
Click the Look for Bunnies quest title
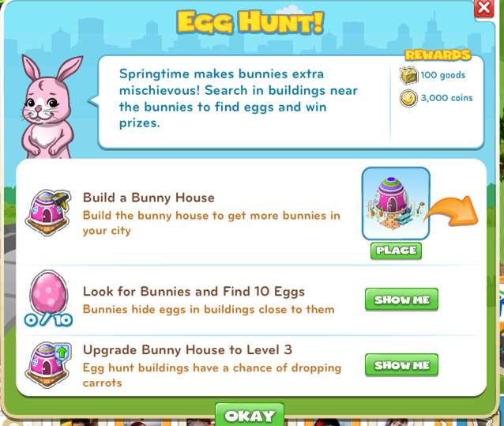point(194,292)
